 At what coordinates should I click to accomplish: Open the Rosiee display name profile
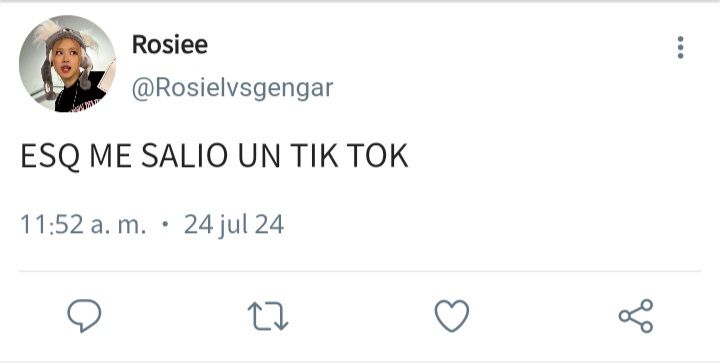click(x=170, y=45)
